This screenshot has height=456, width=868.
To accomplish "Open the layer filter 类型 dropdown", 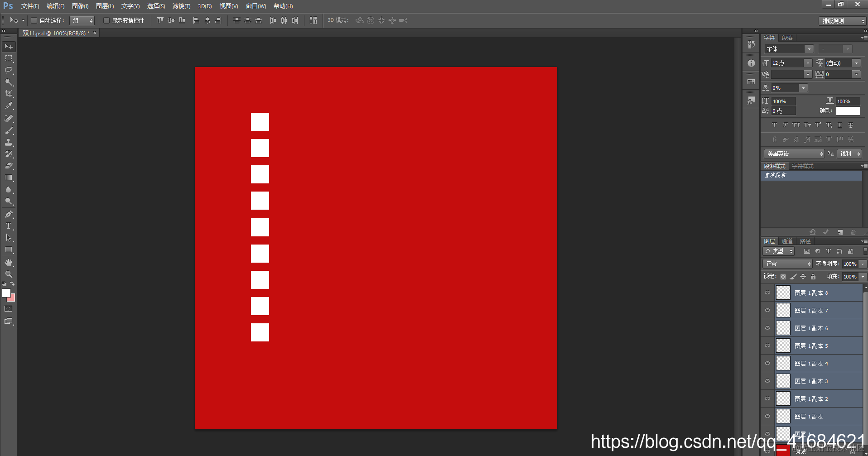I will coord(779,251).
